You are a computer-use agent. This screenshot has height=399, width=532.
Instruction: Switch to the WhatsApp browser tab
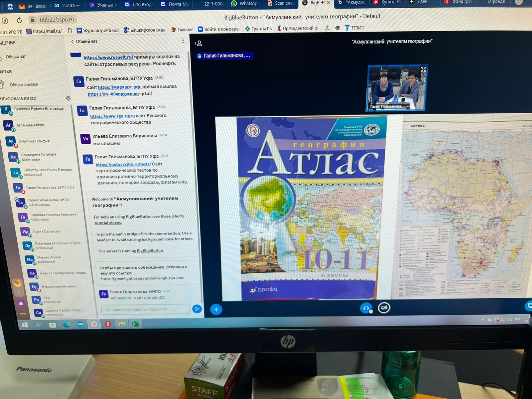pos(244,4)
